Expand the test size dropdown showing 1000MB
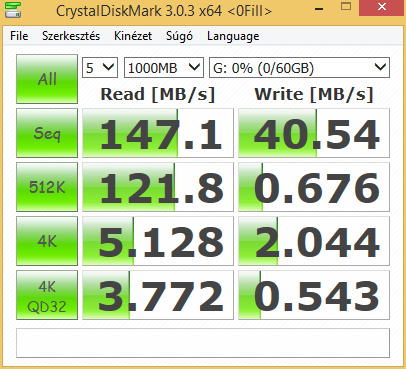The image size is (406, 369). pyautogui.click(x=164, y=68)
